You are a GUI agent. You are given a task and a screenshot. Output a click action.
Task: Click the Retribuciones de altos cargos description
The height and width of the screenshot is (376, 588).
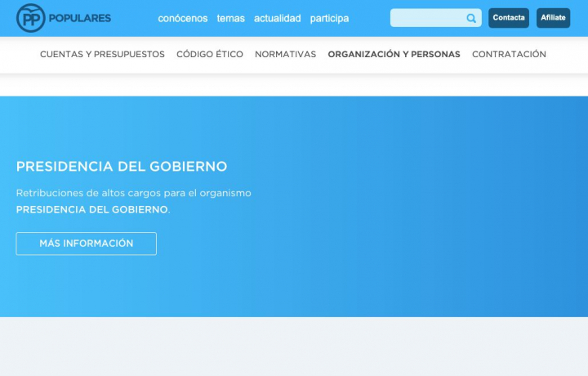coord(134,193)
